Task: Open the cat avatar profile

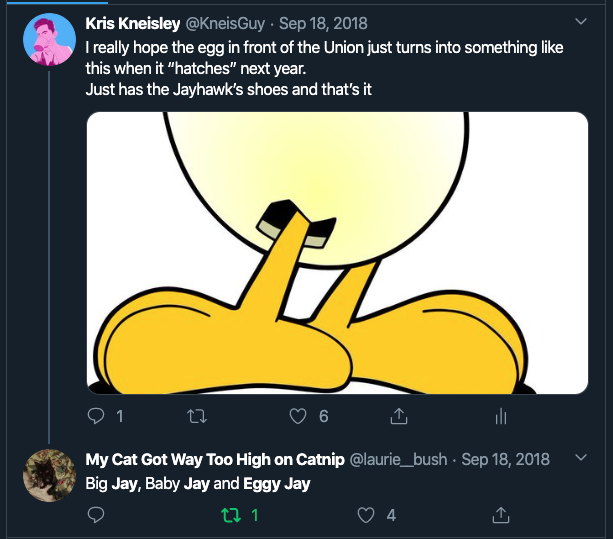Action: point(48,476)
